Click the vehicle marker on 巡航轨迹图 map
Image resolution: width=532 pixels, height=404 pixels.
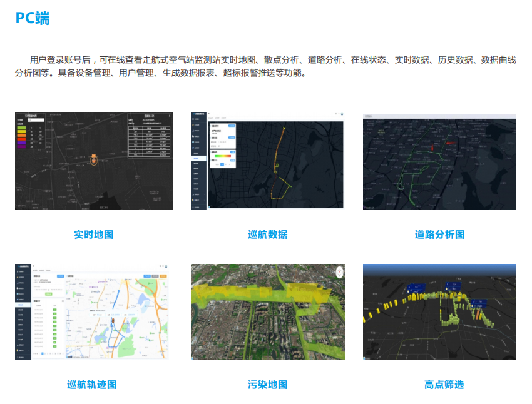(113, 321)
